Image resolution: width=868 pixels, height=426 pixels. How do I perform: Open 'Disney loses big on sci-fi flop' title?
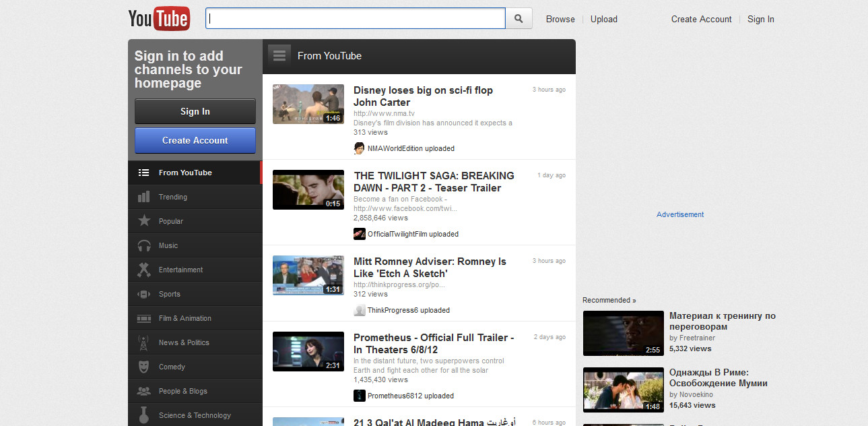click(423, 96)
